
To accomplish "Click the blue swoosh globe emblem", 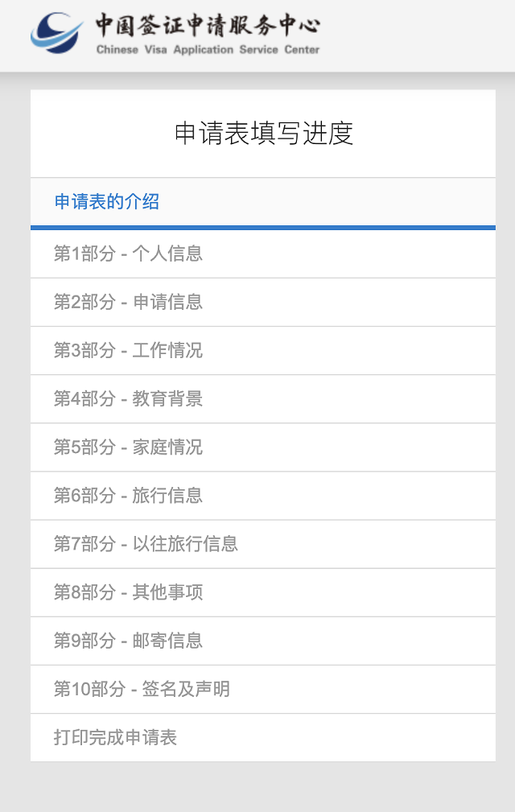I will tap(56, 34).
